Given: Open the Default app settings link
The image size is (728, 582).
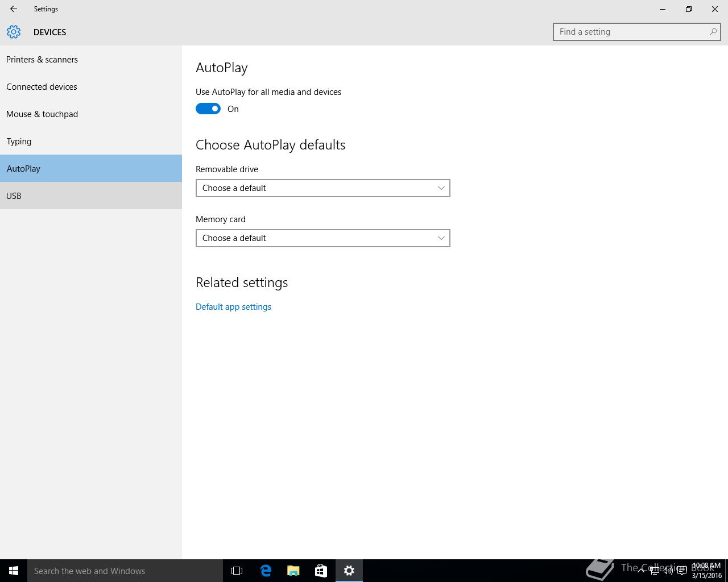Looking at the screenshot, I should pos(233,307).
